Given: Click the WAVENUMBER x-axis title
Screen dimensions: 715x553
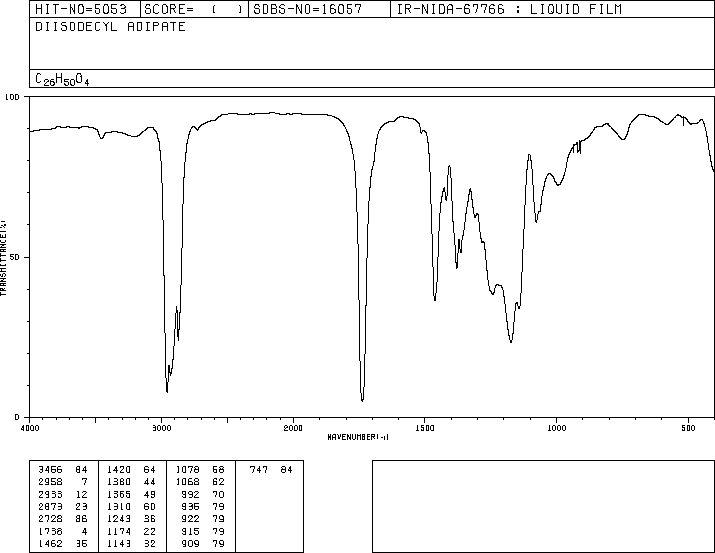Looking at the screenshot, I should [x=358, y=437].
